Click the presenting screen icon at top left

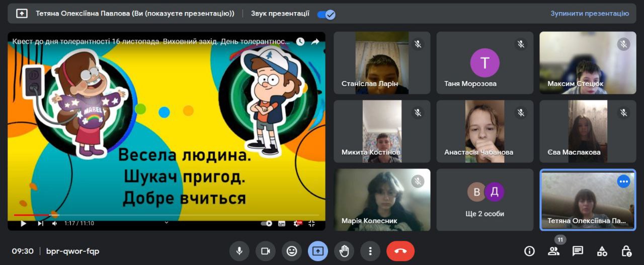[x=22, y=14]
